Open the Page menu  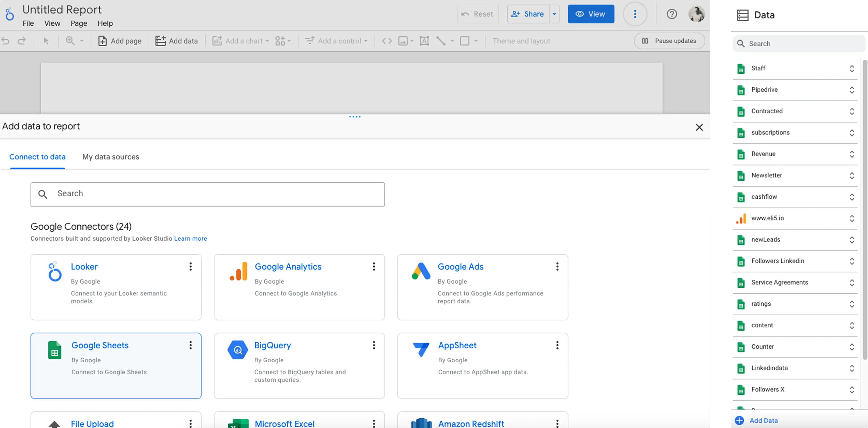click(79, 23)
